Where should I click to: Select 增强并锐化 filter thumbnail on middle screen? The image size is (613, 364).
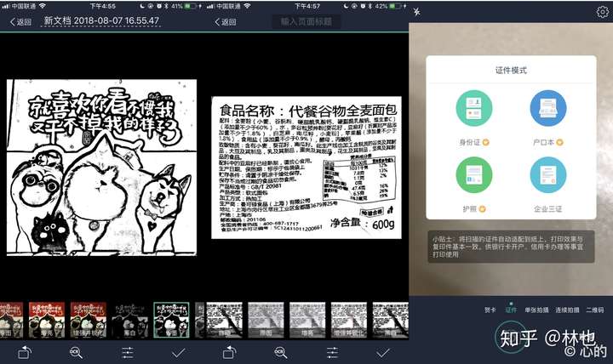click(x=349, y=320)
